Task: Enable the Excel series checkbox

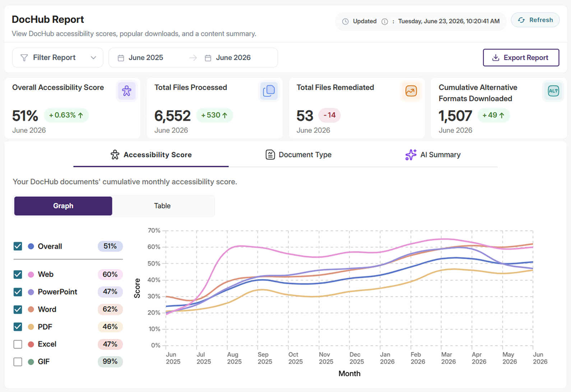Action: point(18,344)
